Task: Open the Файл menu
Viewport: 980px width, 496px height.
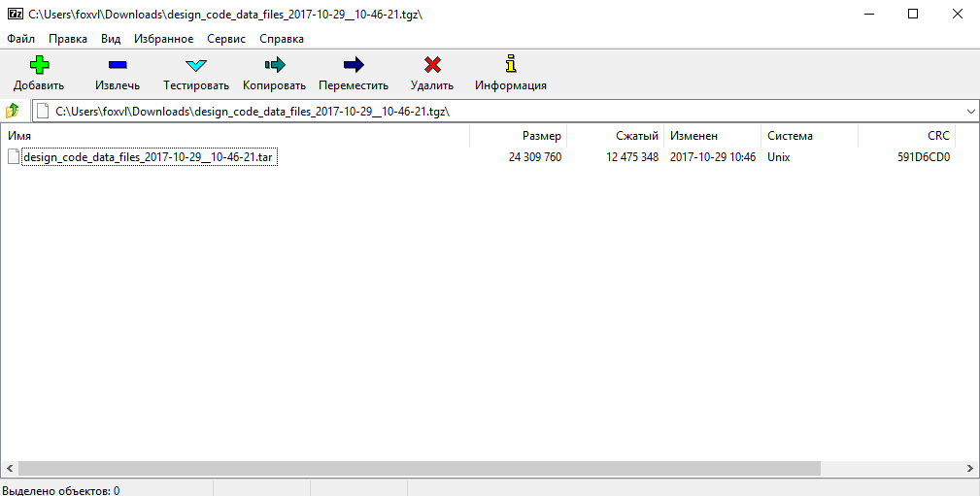Action: click(x=21, y=39)
